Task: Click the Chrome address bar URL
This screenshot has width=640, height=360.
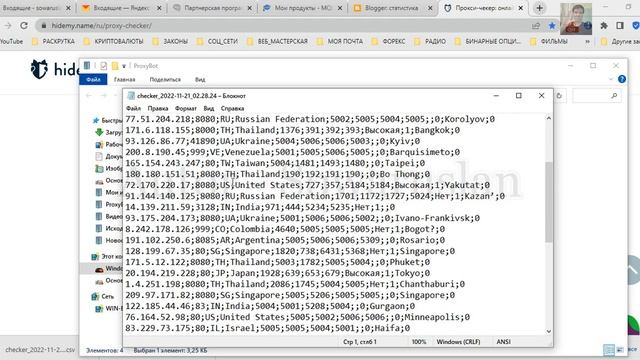Action: 101,26
